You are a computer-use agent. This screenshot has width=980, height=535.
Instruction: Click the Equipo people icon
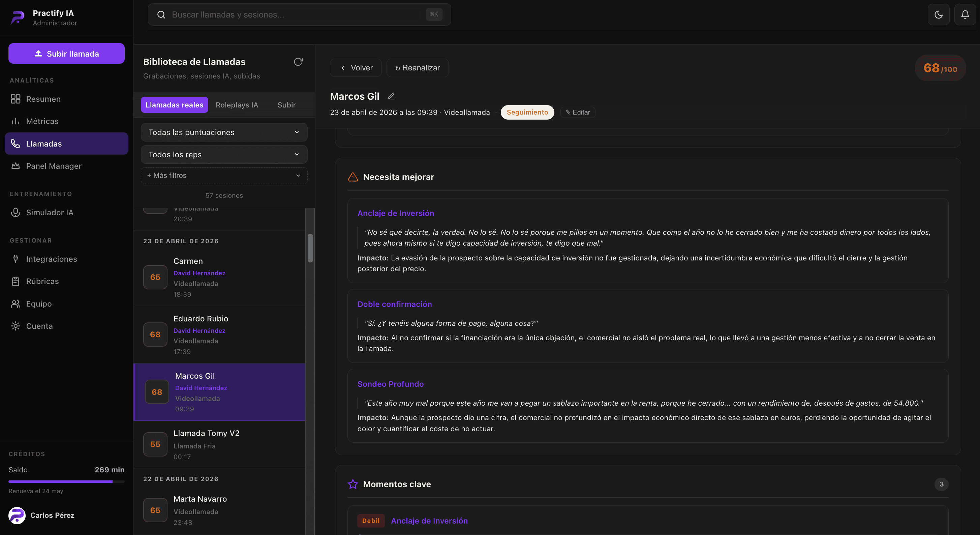(x=16, y=304)
